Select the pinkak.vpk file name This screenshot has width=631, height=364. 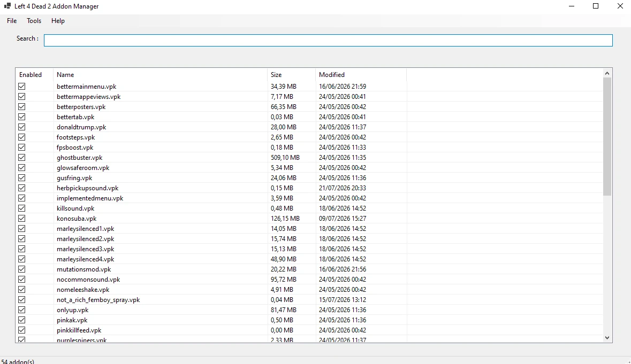(72, 320)
